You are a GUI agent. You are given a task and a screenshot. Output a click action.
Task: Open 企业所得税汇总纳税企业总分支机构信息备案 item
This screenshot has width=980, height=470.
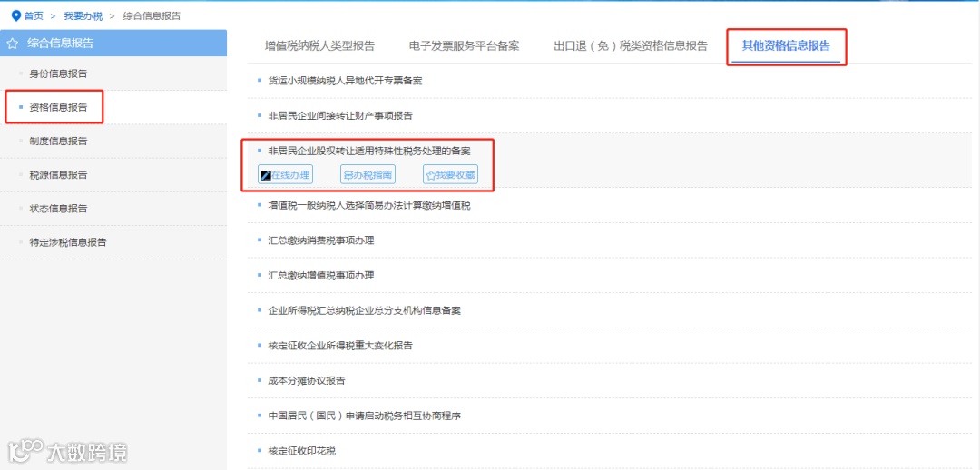(x=364, y=310)
